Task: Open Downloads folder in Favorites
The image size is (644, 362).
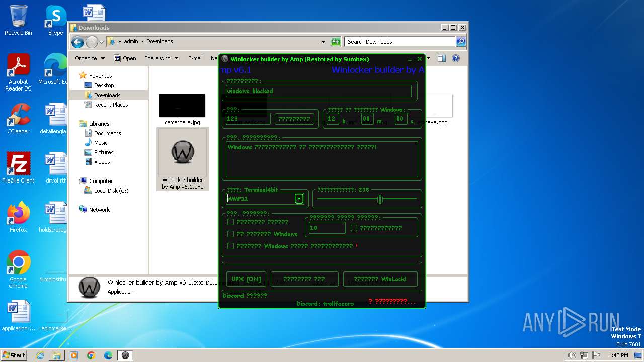Action: (107, 95)
